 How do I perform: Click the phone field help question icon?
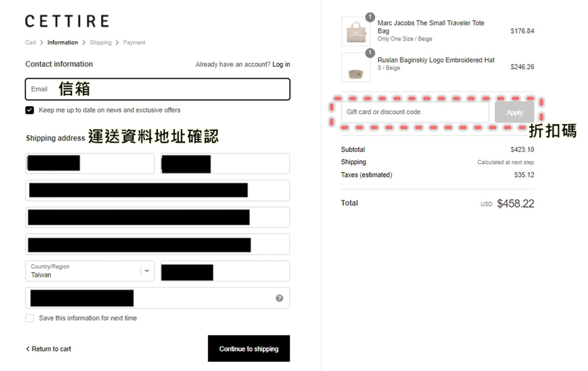click(280, 298)
